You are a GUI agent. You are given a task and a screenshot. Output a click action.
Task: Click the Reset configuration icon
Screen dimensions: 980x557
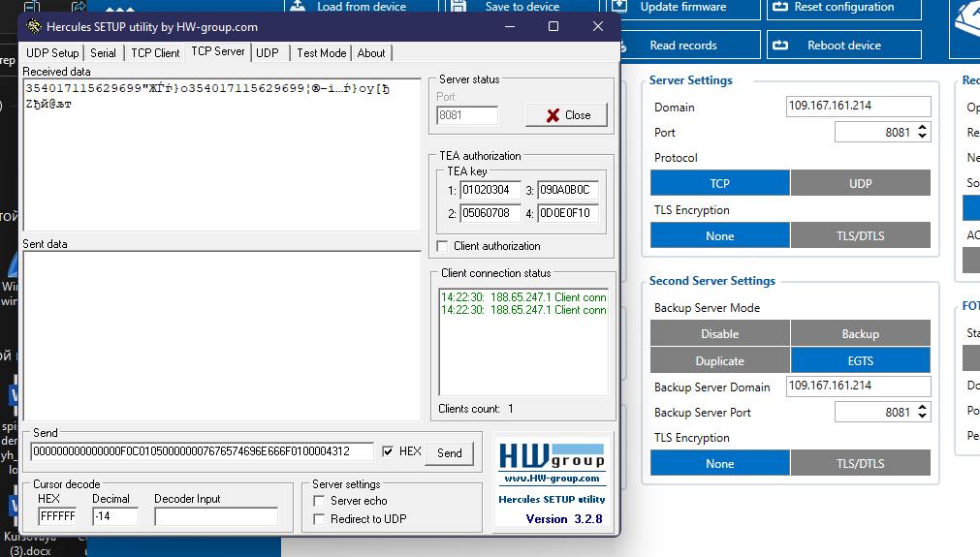click(779, 7)
